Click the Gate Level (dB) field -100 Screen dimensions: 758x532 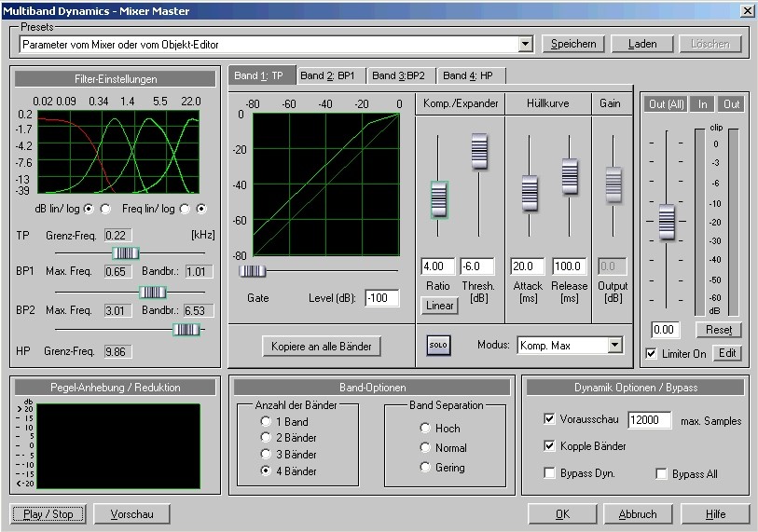(x=382, y=298)
